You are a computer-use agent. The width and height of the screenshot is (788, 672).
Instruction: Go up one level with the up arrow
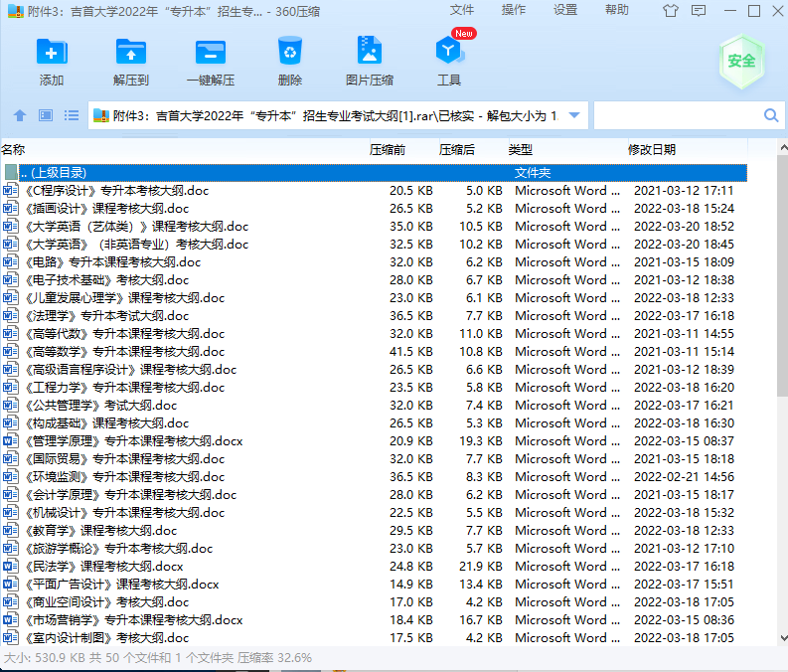coord(19,115)
